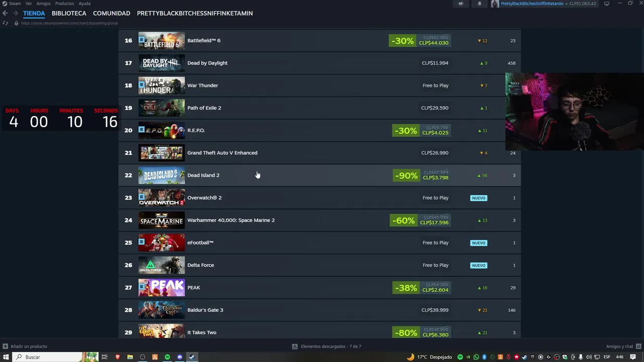Open File Explorer from the taskbar

click(x=130, y=357)
